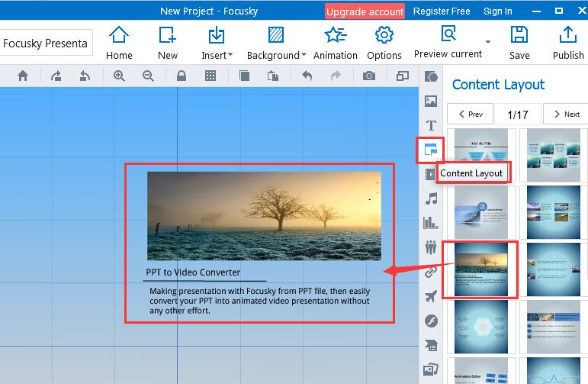Screen dimensions: 588x384
Task: Take a snapshot with the camera icon
Action: click(369, 76)
